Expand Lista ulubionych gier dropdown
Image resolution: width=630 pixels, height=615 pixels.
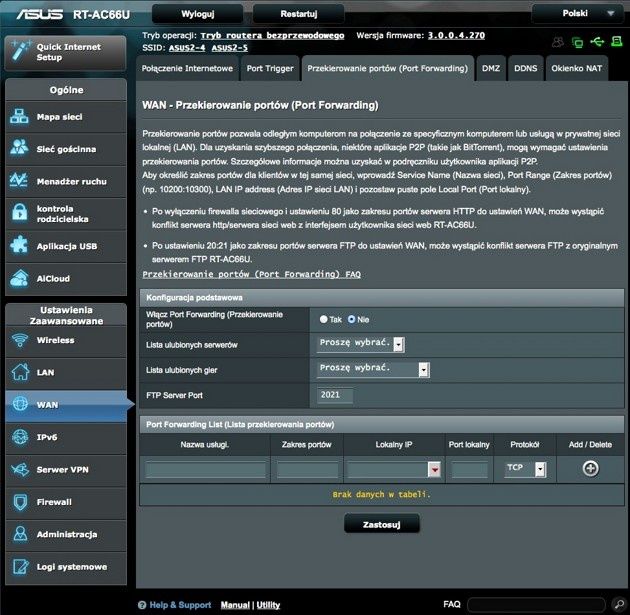click(373, 369)
